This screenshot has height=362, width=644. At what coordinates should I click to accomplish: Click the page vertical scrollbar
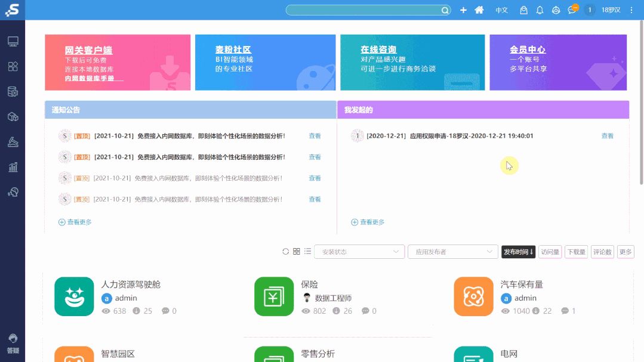click(641, 103)
